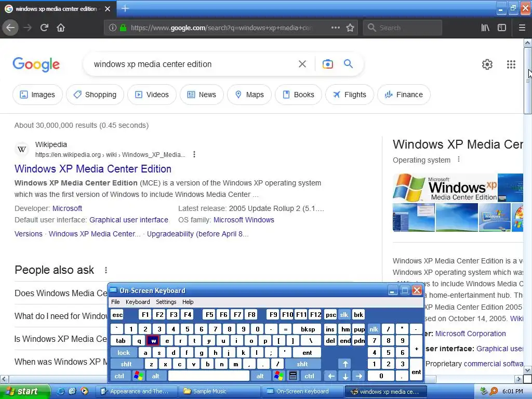Open the Google apps grid

pos(511,64)
